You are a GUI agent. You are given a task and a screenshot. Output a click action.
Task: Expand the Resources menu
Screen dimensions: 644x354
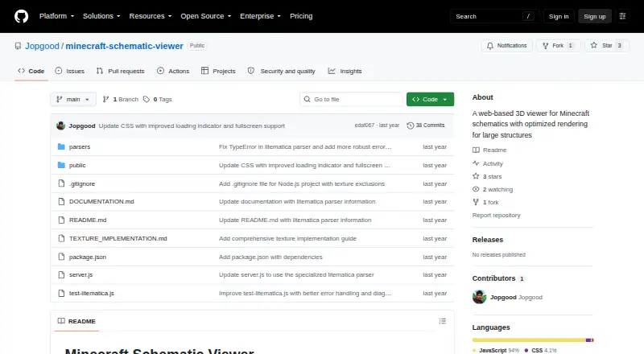point(151,16)
